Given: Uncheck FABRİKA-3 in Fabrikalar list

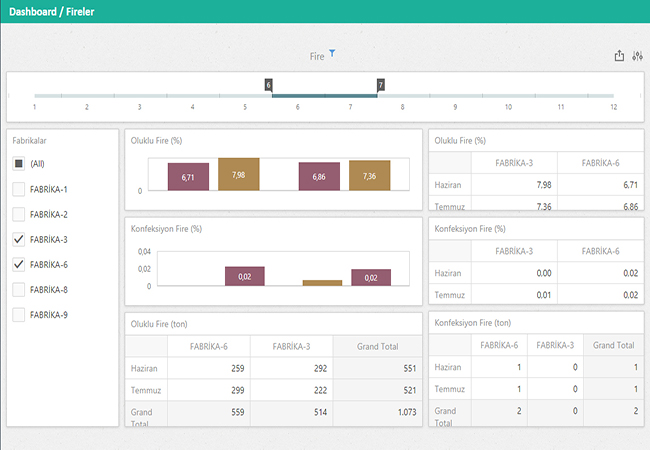Looking at the screenshot, I should click(x=18, y=240).
